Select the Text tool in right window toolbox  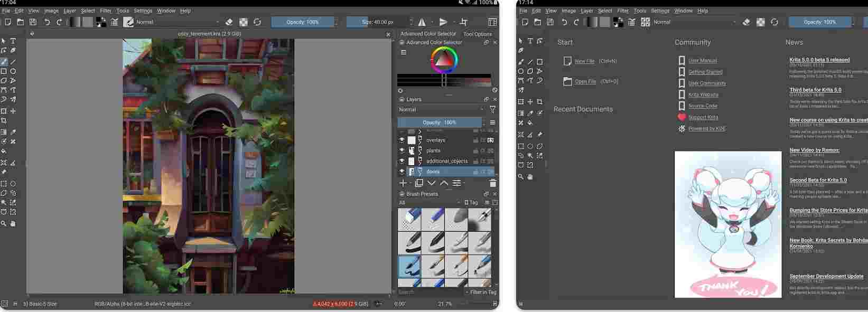pos(530,41)
